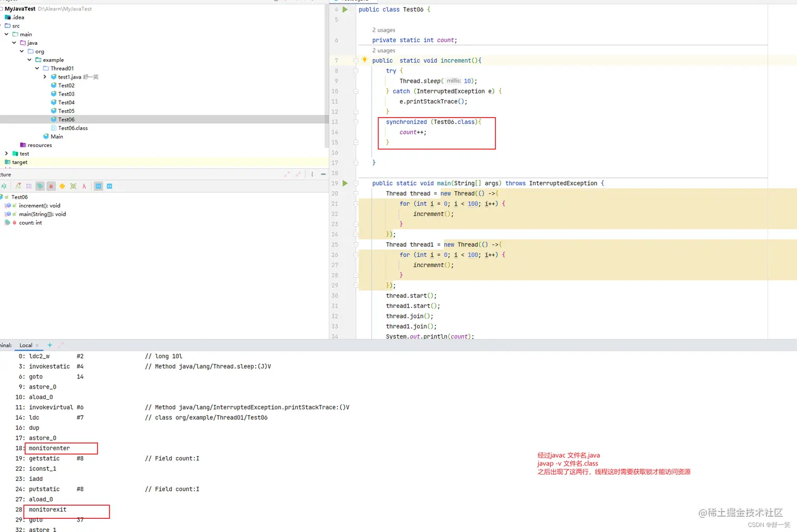Jump to count: int field in Structure
Image resolution: width=797 pixels, height=532 pixels.
pos(31,223)
